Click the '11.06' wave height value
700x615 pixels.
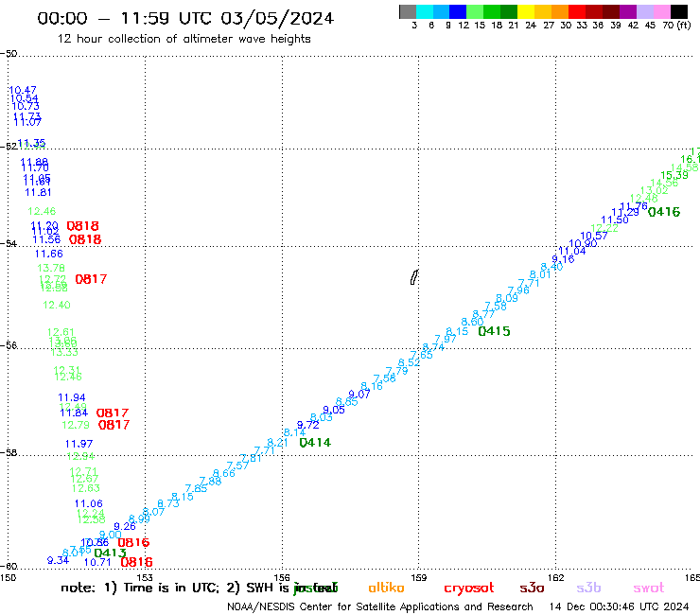coord(89,503)
